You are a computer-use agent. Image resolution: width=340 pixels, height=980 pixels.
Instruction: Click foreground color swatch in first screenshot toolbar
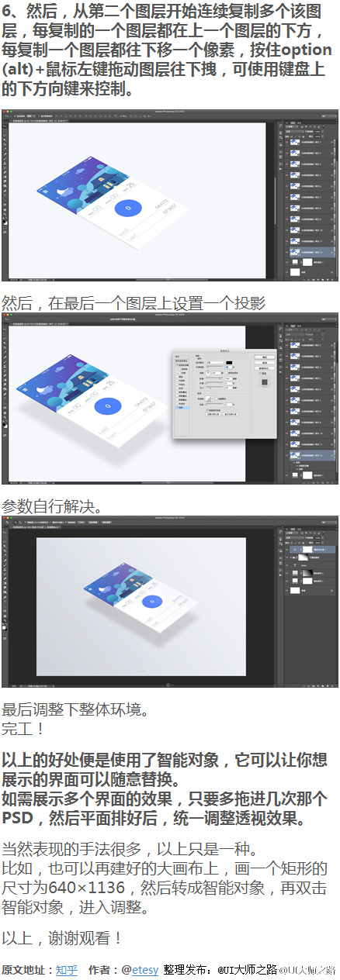5,222
